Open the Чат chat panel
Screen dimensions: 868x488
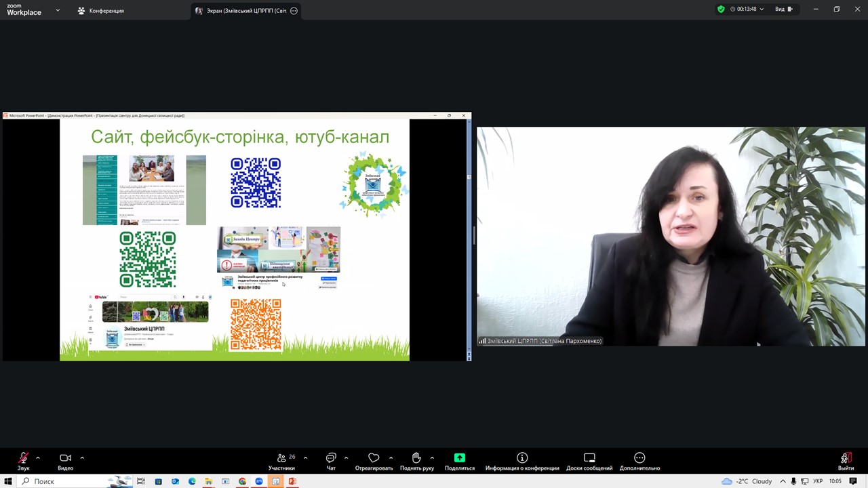point(331,459)
